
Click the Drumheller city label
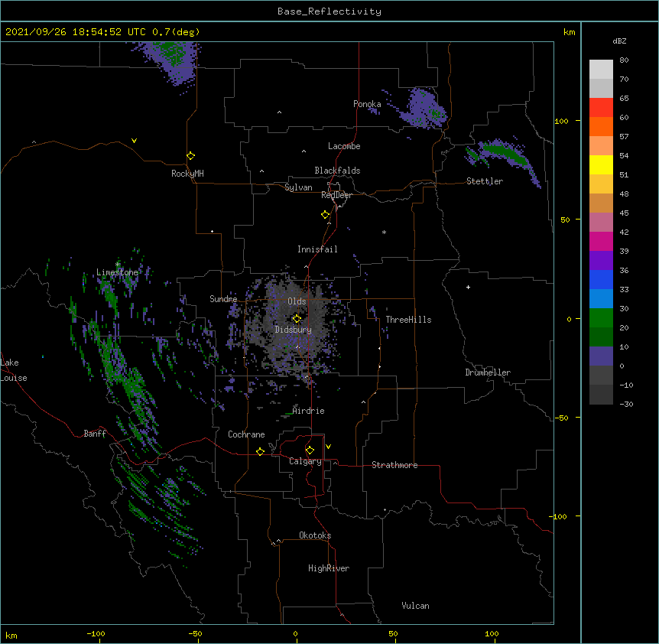(x=488, y=372)
